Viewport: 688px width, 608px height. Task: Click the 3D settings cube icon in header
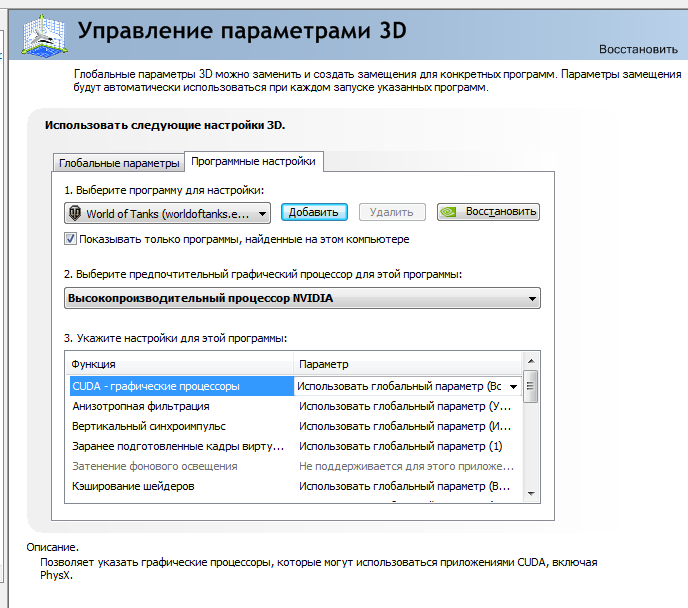click(44, 35)
